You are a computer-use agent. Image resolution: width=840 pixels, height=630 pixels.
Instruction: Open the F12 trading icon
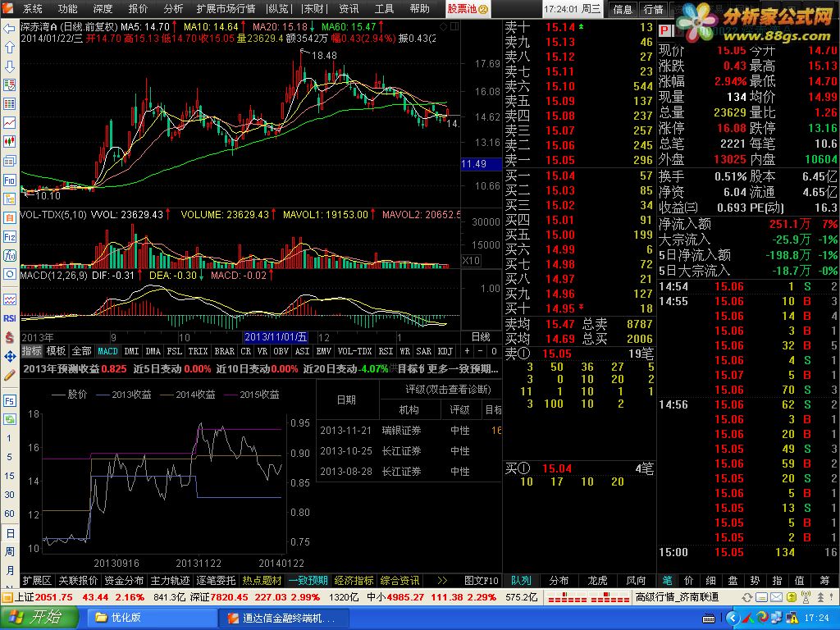[10, 237]
